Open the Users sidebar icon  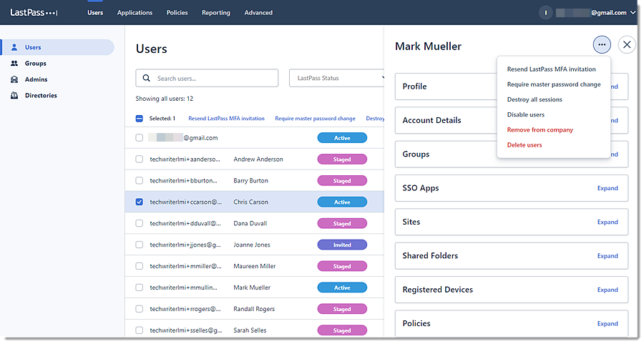pos(14,47)
